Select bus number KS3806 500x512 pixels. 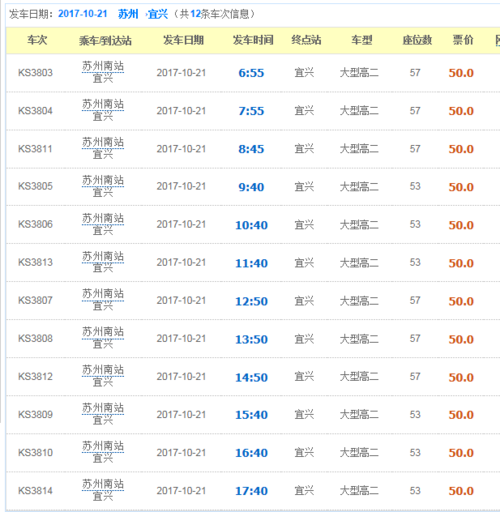tap(35, 224)
